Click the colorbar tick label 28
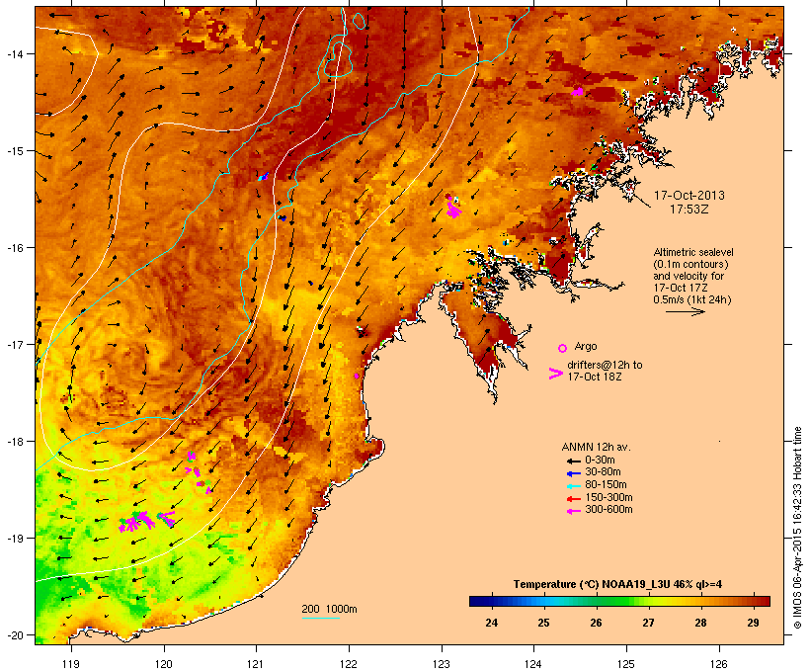Image resolution: width=810 pixels, height=672 pixels. pyautogui.click(x=700, y=623)
